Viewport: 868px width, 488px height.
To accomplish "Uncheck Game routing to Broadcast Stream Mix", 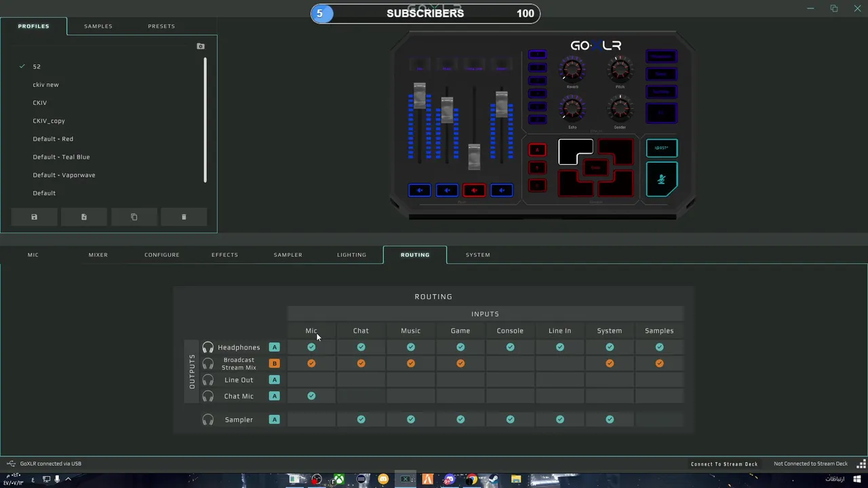I will [460, 363].
